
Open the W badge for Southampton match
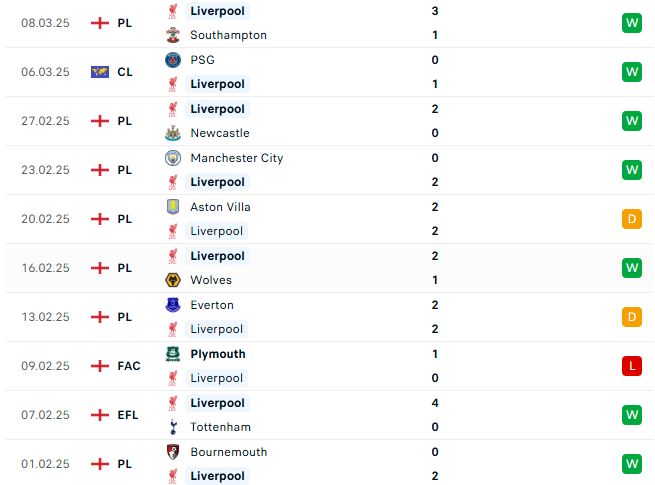(x=632, y=23)
